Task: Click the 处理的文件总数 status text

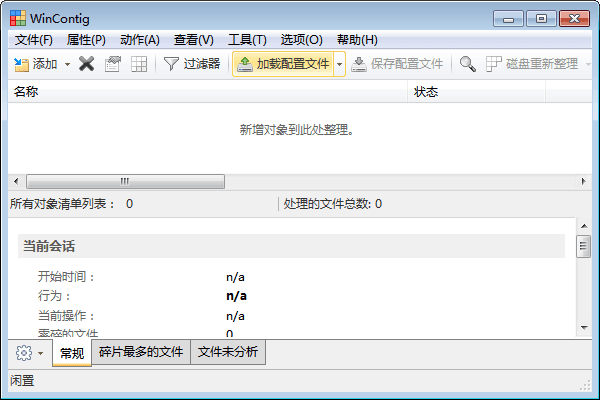Action: (x=333, y=204)
